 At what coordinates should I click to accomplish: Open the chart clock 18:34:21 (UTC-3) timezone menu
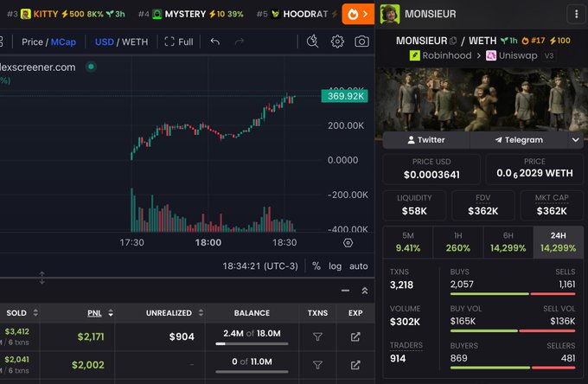(x=260, y=266)
